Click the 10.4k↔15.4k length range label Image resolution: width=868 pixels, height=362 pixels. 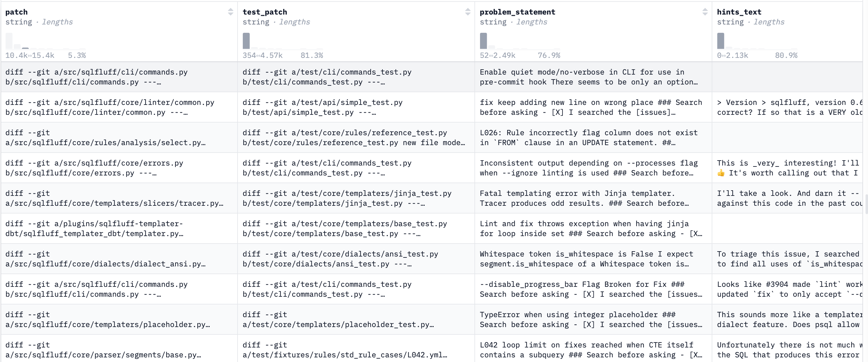pos(30,55)
